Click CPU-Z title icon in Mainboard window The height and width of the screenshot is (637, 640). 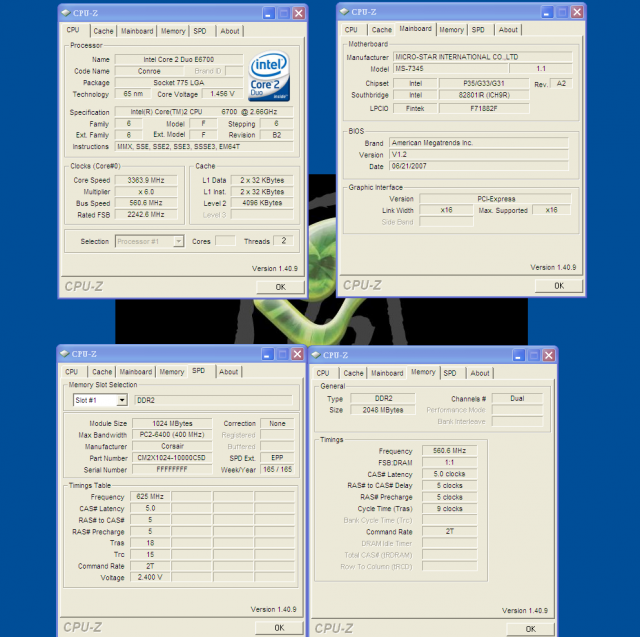click(344, 12)
